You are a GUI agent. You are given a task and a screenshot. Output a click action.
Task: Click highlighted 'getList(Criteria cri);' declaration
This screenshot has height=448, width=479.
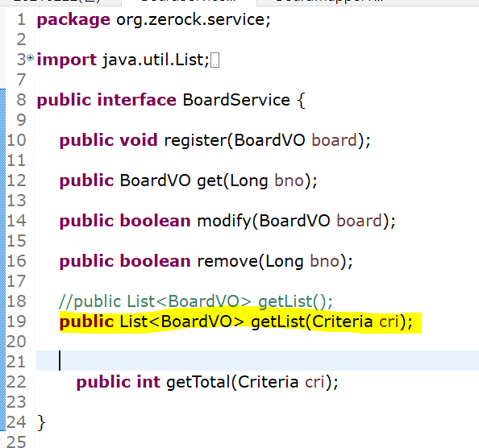tap(331, 321)
